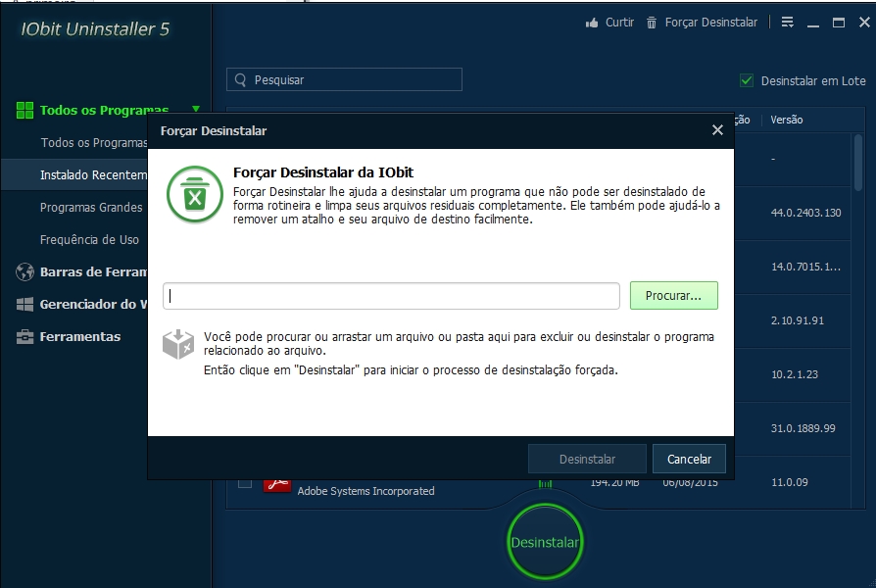
Task: Click the toolbox icon beside Ferramentas
Action: (x=24, y=336)
